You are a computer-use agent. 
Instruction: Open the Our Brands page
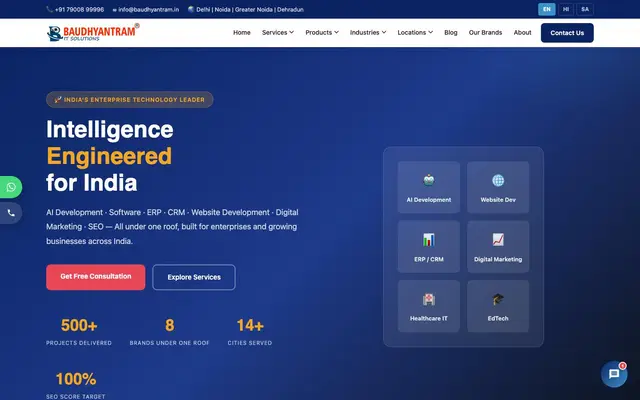click(485, 33)
